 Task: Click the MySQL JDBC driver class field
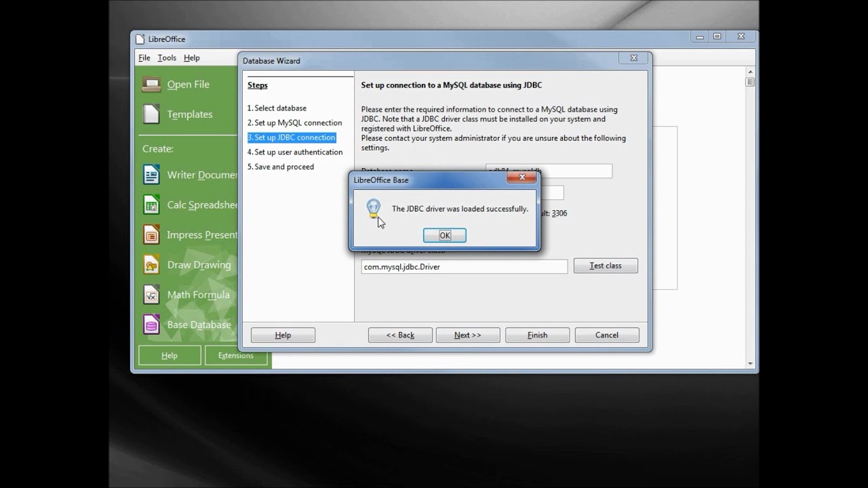[x=464, y=266]
